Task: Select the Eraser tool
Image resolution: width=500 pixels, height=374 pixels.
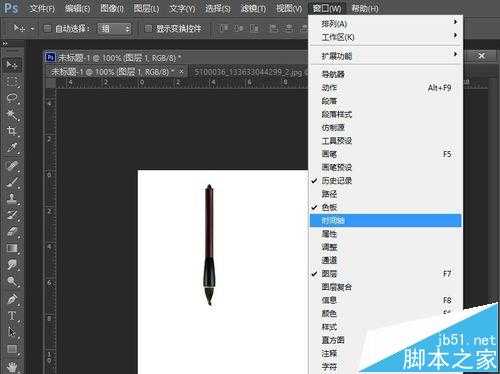Action: 12,232
